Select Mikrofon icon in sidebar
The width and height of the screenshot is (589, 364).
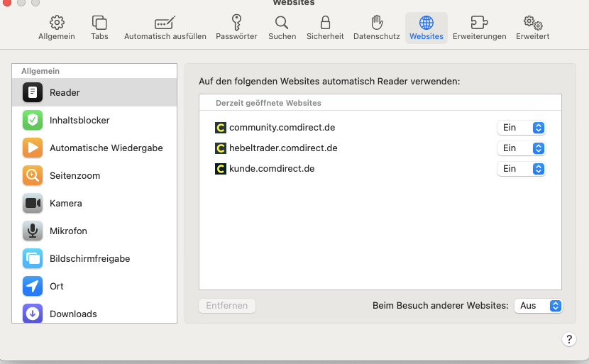pyautogui.click(x=33, y=231)
